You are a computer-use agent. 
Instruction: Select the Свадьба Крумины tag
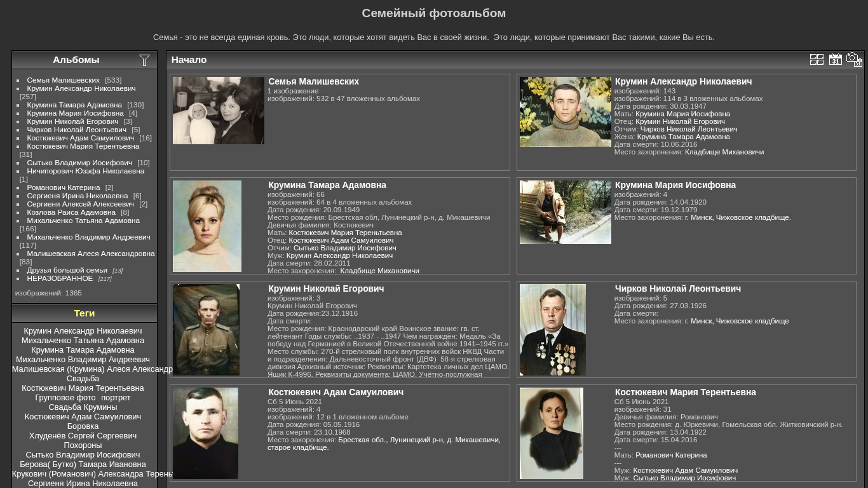point(83,407)
